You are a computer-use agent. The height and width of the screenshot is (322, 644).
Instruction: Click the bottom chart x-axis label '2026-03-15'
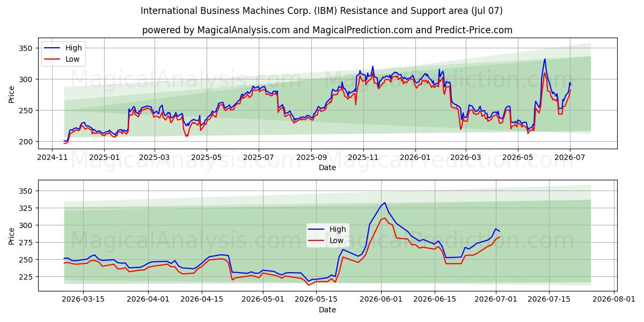coord(84,300)
